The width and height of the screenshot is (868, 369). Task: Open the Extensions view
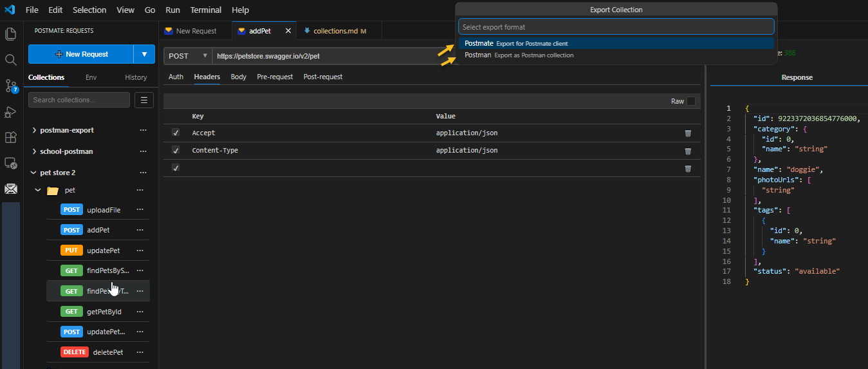(x=10, y=137)
